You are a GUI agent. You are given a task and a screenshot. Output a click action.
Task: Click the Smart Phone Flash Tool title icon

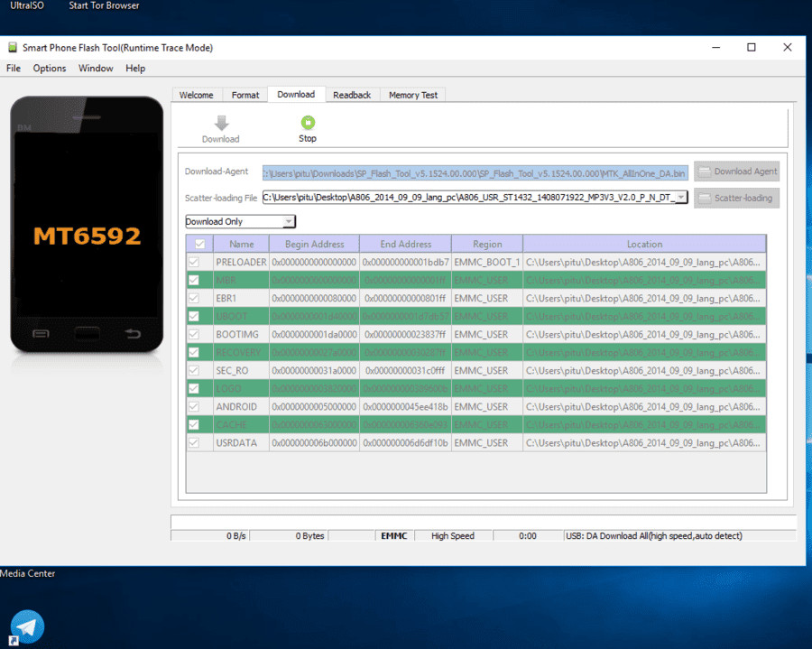(13, 48)
